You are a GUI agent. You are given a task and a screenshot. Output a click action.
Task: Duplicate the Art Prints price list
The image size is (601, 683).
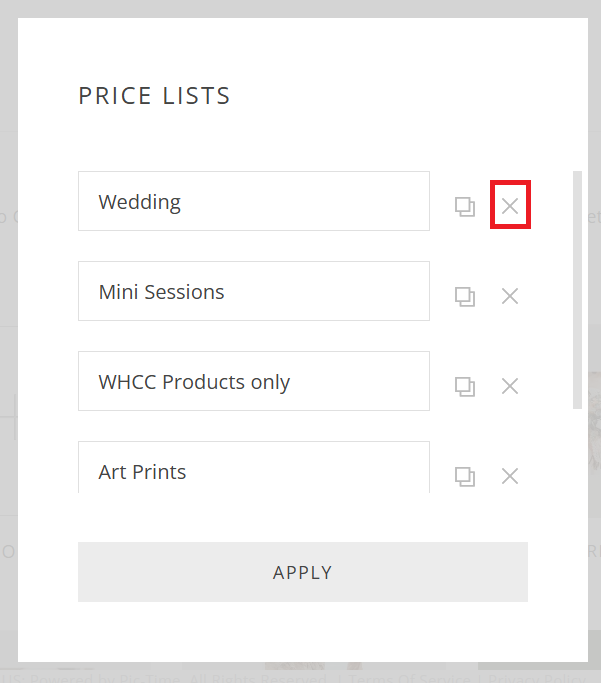tap(465, 477)
